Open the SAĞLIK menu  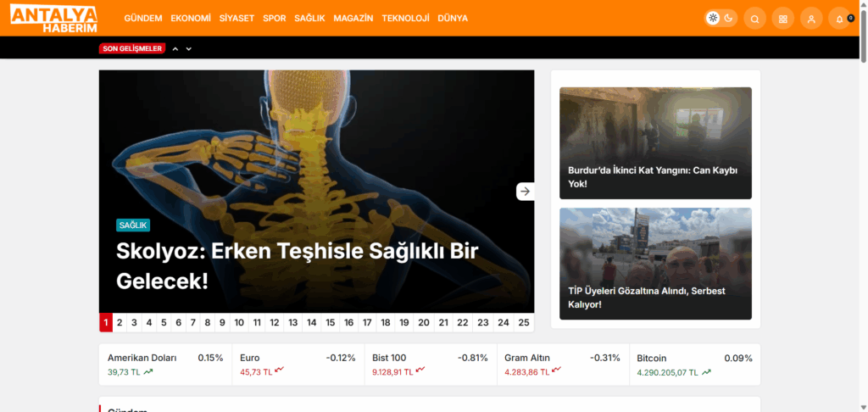[309, 19]
